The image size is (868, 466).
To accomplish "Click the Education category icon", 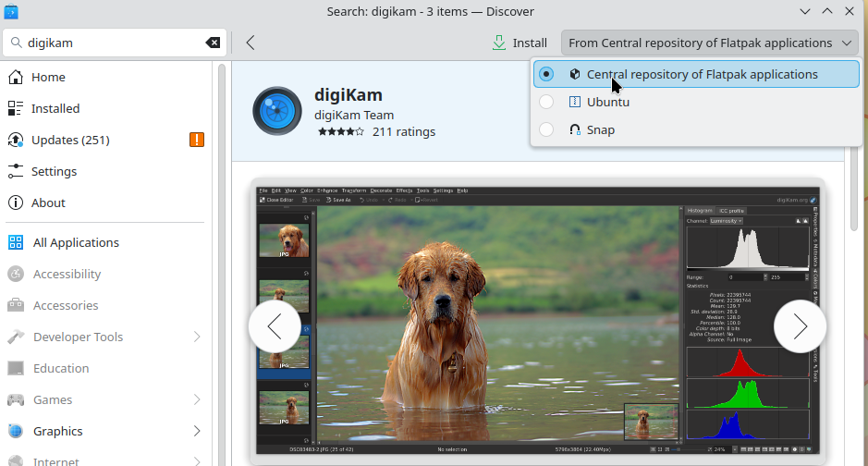I will [x=16, y=369].
